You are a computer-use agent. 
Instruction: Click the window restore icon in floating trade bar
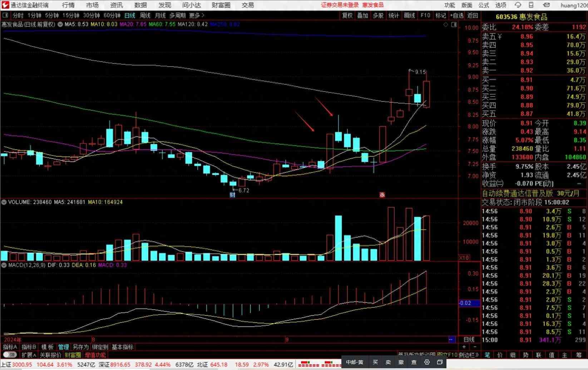pyautogui.click(x=440, y=362)
